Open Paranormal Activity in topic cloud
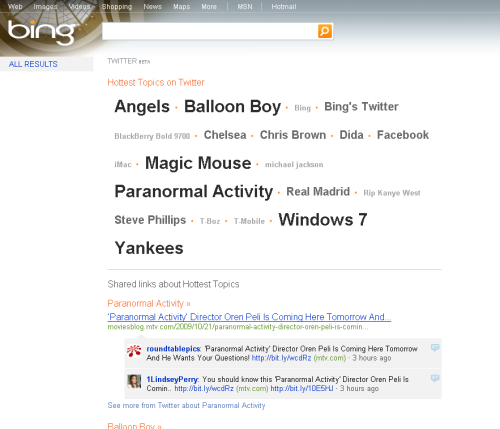The height and width of the screenshot is (429, 500). click(x=194, y=192)
